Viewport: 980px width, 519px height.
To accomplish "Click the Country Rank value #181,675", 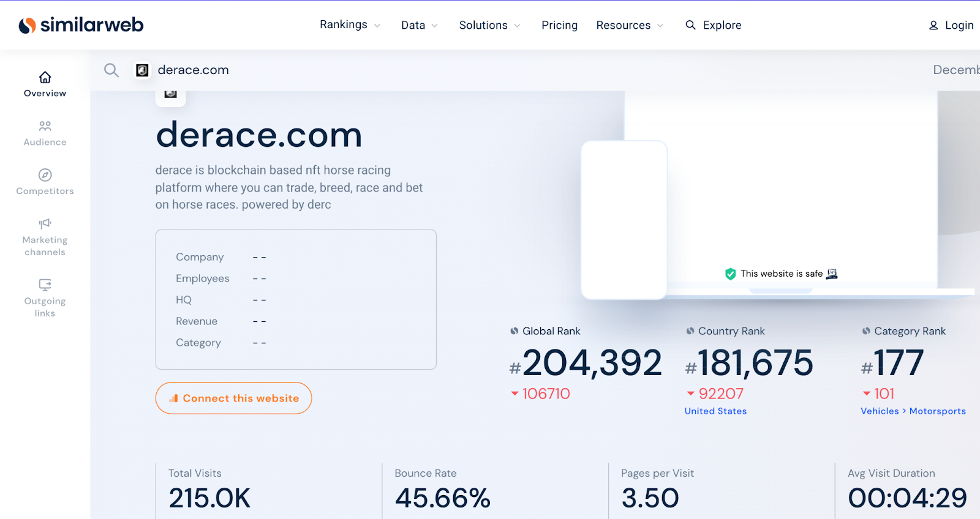I will click(x=749, y=363).
